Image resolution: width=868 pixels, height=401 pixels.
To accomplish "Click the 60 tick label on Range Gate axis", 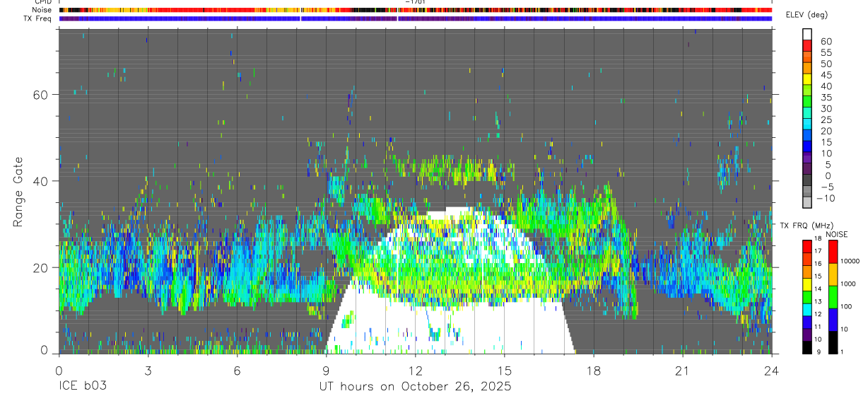I will 41,95.
